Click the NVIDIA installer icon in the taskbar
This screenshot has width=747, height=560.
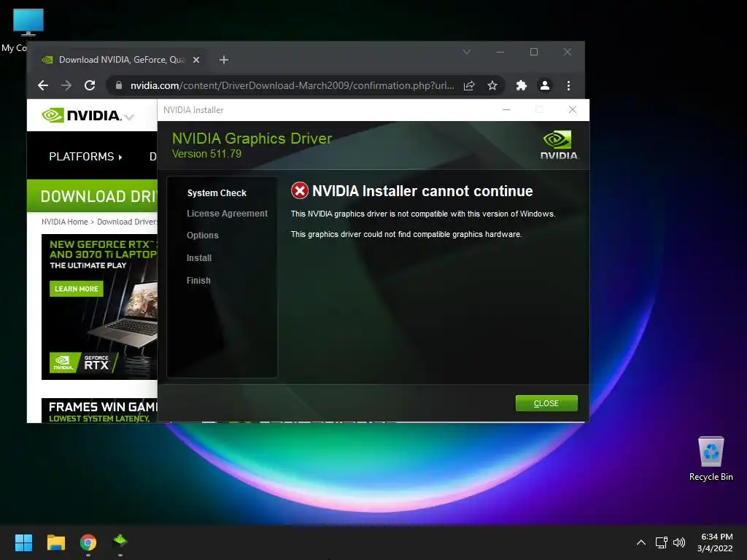pos(120,542)
